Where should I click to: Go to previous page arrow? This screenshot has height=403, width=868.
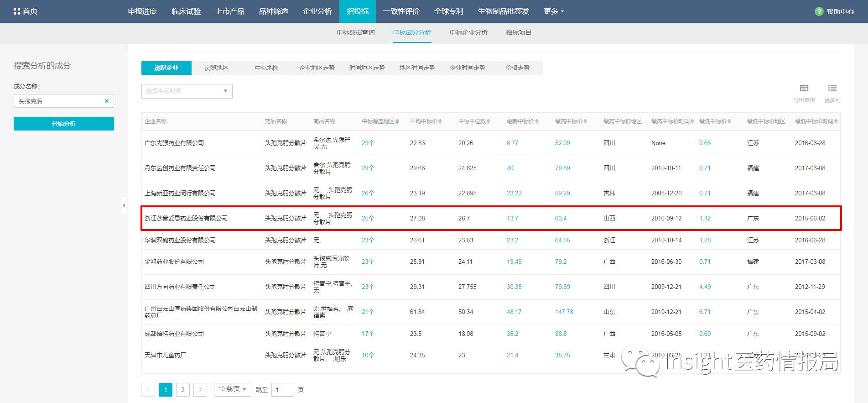(148, 390)
